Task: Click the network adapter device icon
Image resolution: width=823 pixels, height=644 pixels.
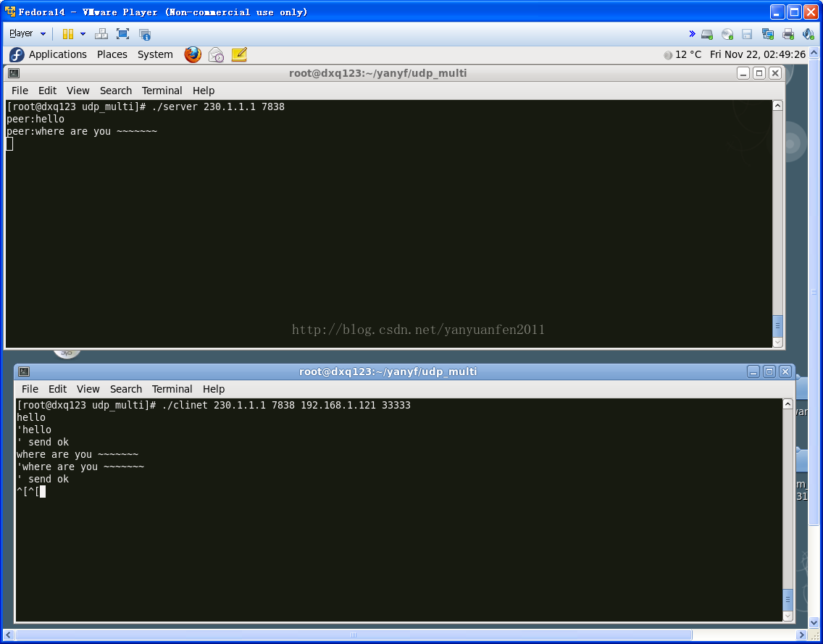Action: pyautogui.click(x=768, y=35)
